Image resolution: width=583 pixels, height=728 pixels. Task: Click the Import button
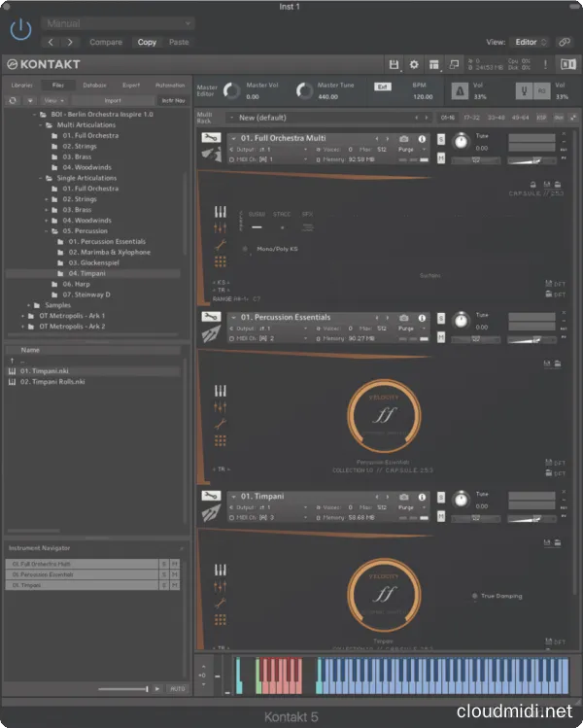click(x=113, y=100)
